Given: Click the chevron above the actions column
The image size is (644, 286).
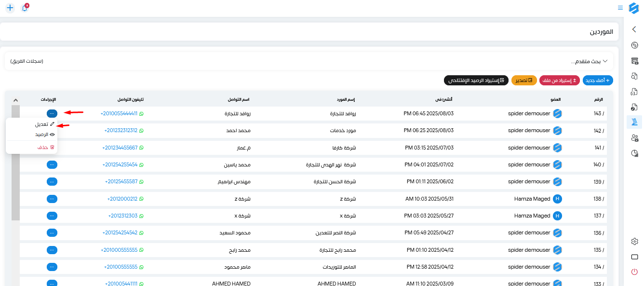Looking at the screenshot, I should (x=15, y=100).
